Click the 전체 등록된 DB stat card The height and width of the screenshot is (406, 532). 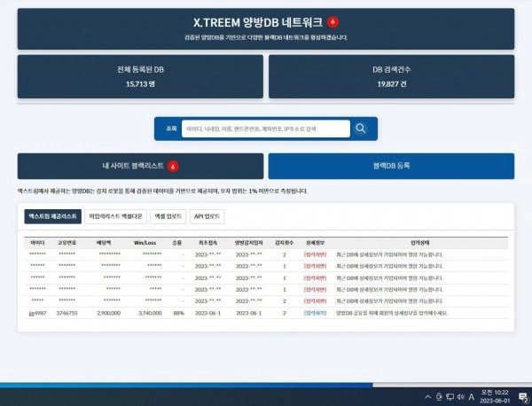click(x=140, y=76)
